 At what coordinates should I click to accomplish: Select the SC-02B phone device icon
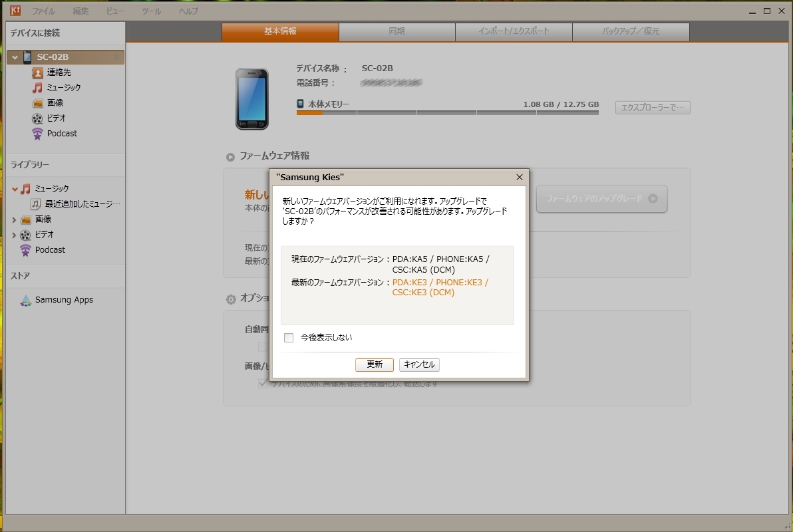click(27, 57)
